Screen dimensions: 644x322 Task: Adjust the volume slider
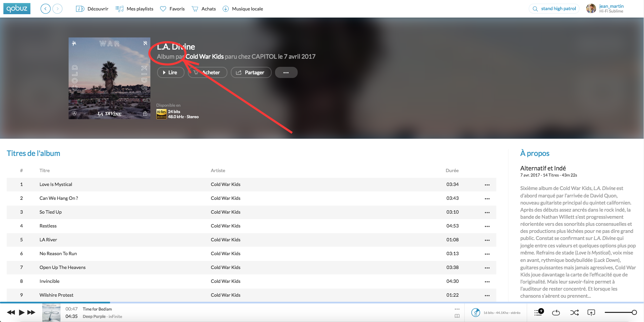click(621, 313)
